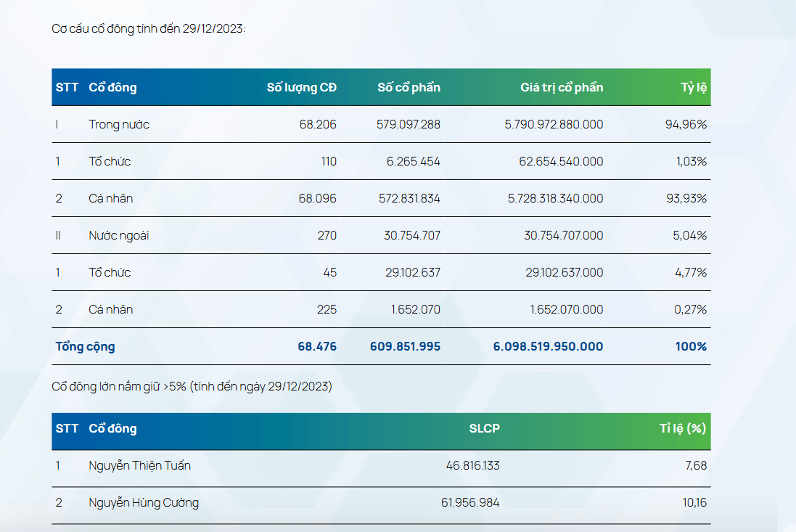Image resolution: width=796 pixels, height=532 pixels.
Task: Click the 'Số lượng CĐ' column header
Action: pyautogui.click(x=301, y=88)
